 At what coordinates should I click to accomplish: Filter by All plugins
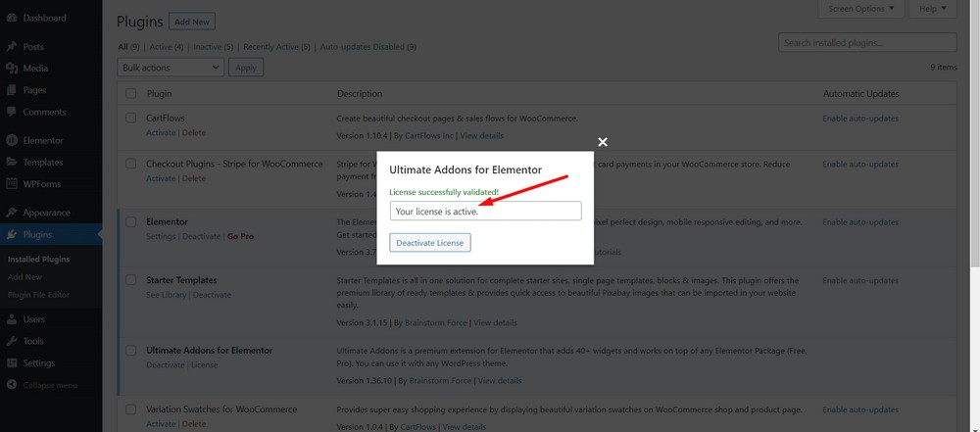tap(122, 47)
